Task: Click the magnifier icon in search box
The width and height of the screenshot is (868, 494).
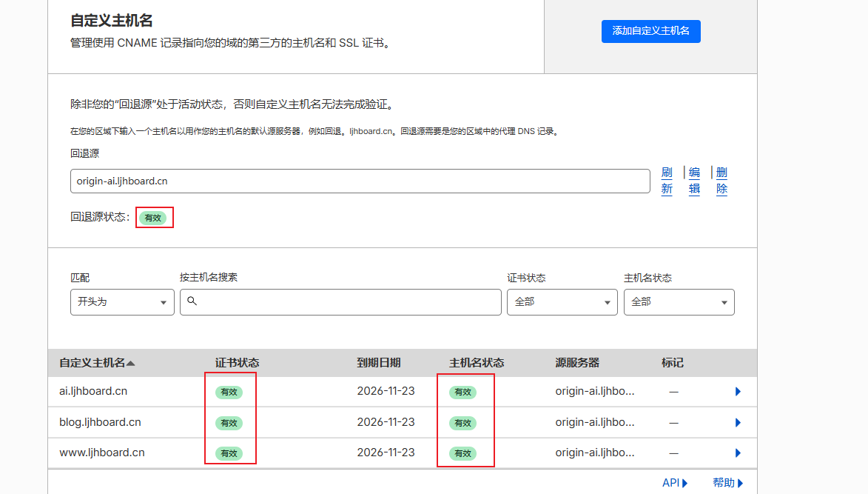Action: coord(192,301)
